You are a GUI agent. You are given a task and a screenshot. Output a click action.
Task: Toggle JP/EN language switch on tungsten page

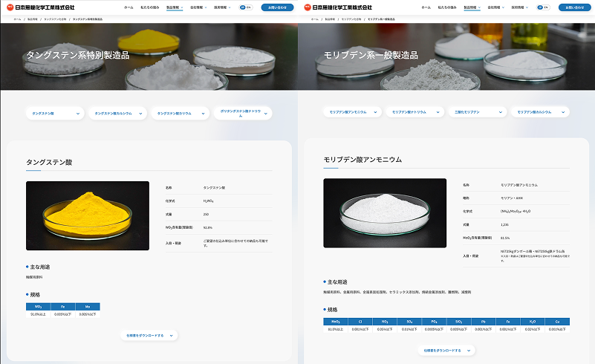245,7
